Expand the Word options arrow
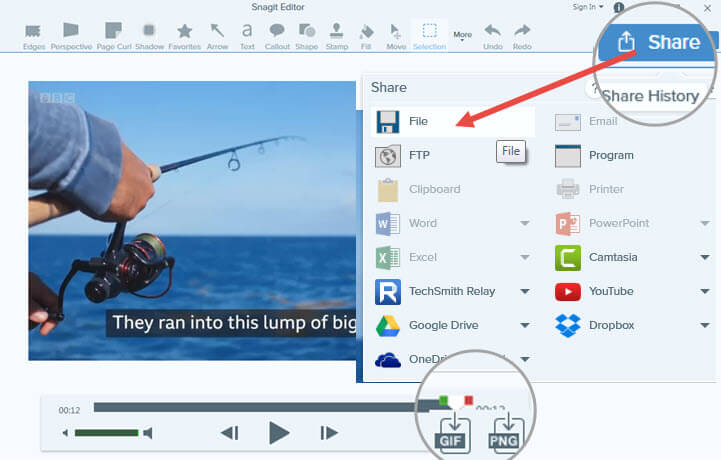The width and height of the screenshot is (721, 460). tap(525, 224)
